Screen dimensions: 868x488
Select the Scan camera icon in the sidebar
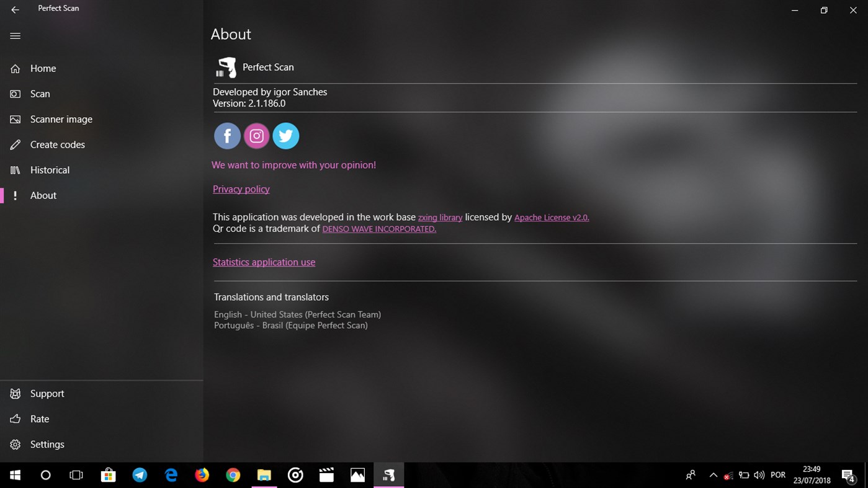[x=15, y=94]
